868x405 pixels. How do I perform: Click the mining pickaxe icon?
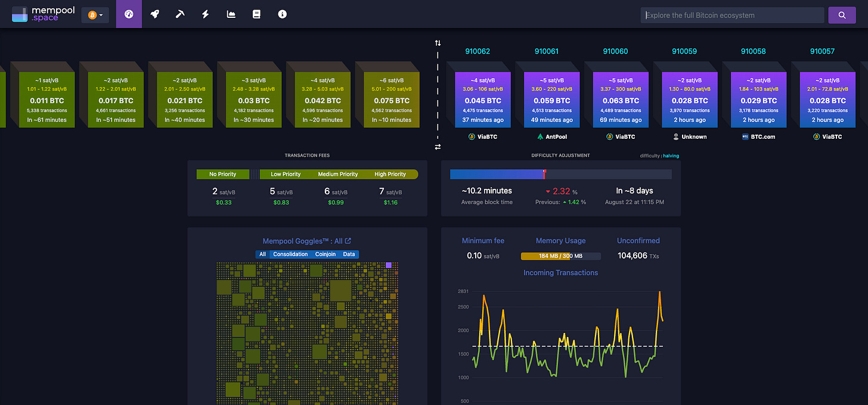pyautogui.click(x=180, y=14)
